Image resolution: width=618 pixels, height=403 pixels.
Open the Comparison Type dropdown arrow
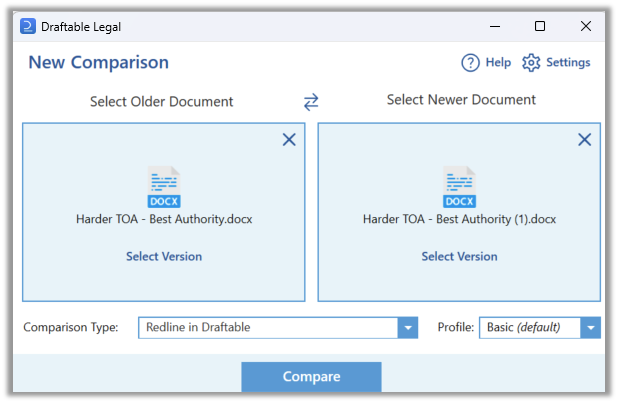(x=408, y=328)
